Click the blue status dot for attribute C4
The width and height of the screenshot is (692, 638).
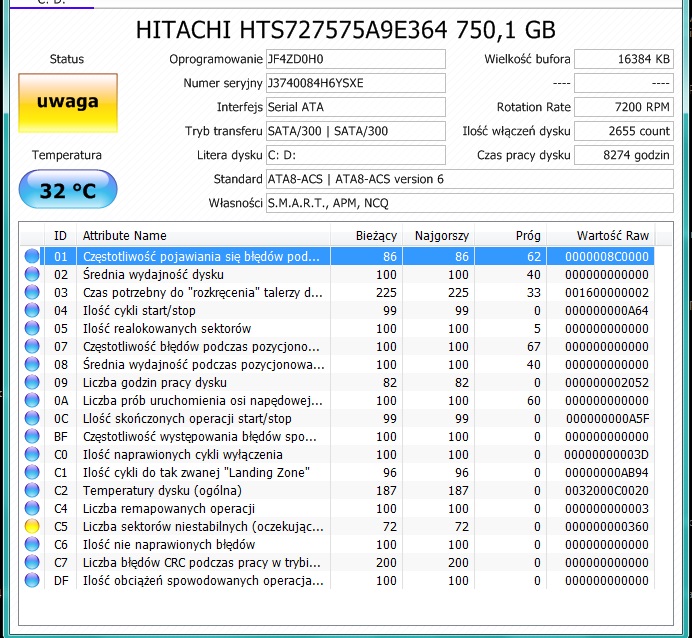tap(32, 508)
